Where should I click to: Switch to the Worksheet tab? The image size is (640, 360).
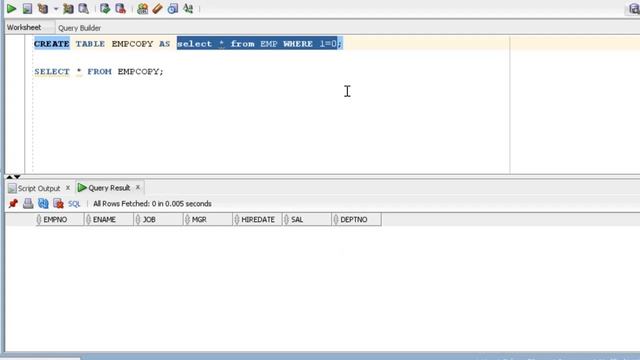point(24,27)
